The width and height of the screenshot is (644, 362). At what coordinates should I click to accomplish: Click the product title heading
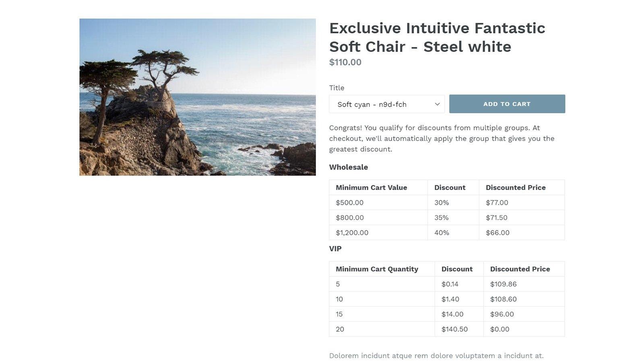click(x=437, y=37)
